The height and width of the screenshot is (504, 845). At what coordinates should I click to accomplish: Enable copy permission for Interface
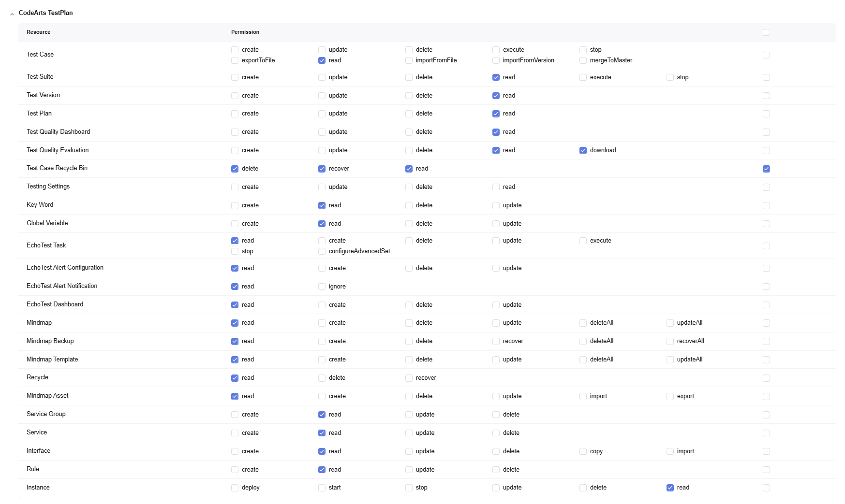click(x=583, y=451)
